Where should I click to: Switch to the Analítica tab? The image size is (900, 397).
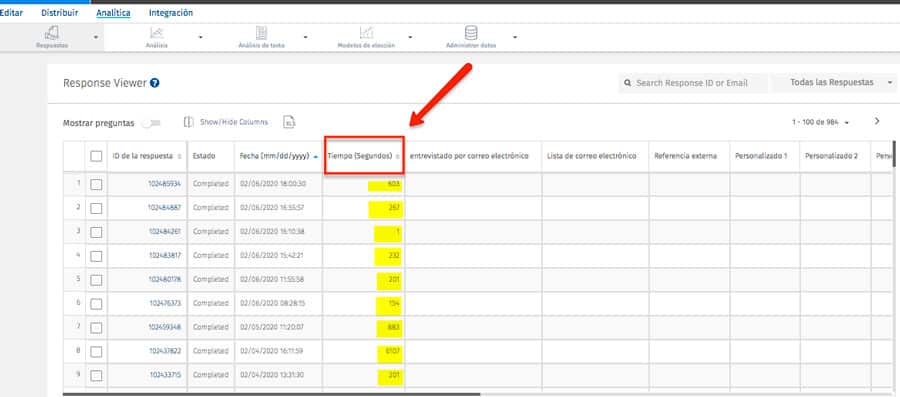coord(113,13)
